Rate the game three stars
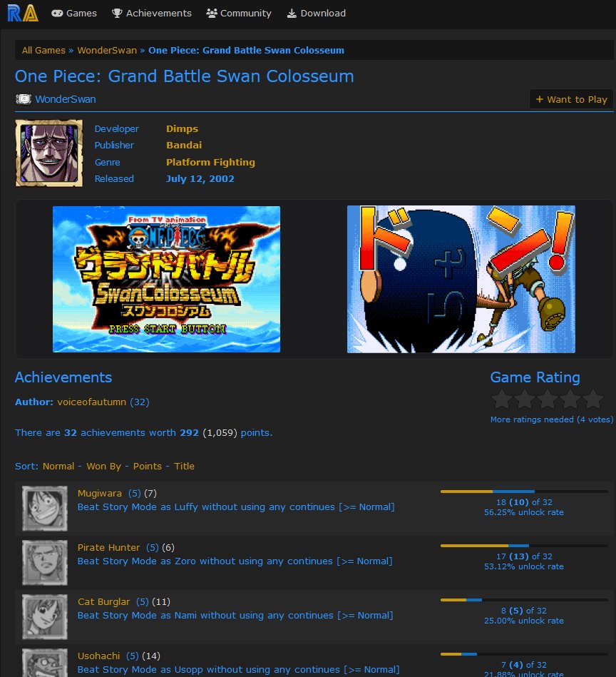 (548, 399)
